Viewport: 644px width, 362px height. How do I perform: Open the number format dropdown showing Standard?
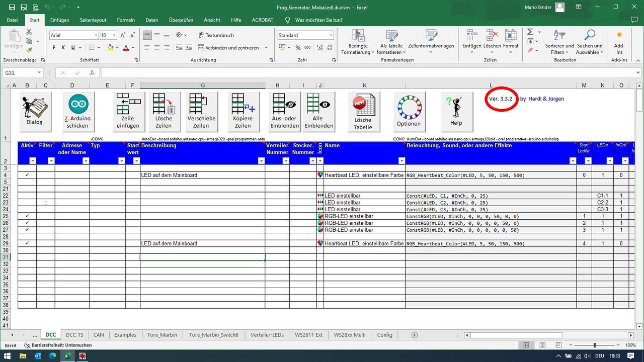point(331,35)
